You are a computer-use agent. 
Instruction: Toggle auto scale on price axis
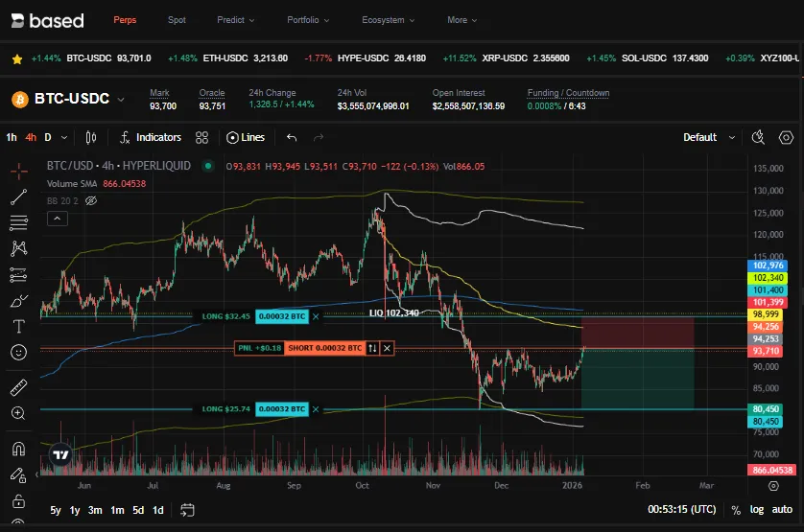click(782, 510)
